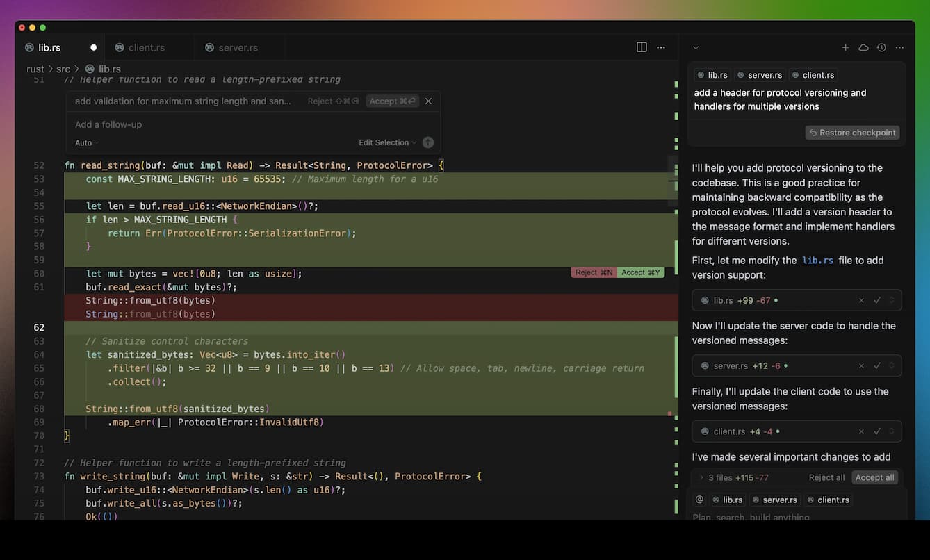930x560 pixels.
Task: Click the src breadcrumb folder
Action: (63, 69)
